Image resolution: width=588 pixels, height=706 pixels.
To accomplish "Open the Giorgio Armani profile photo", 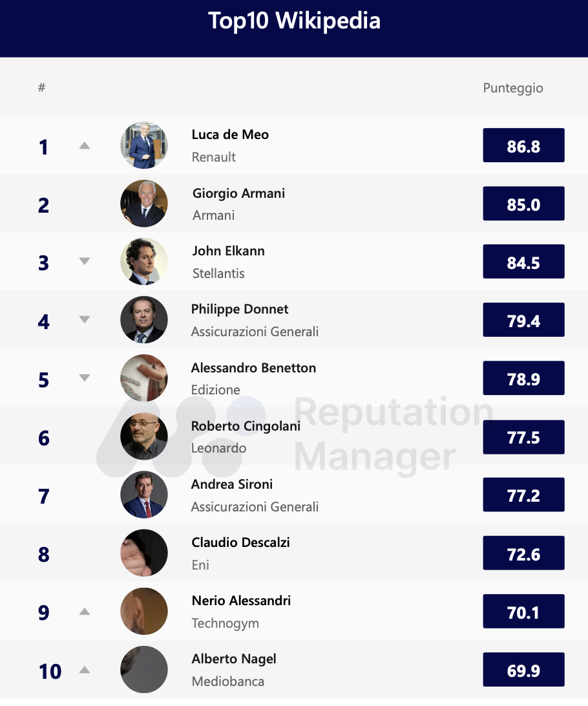I will point(144,204).
